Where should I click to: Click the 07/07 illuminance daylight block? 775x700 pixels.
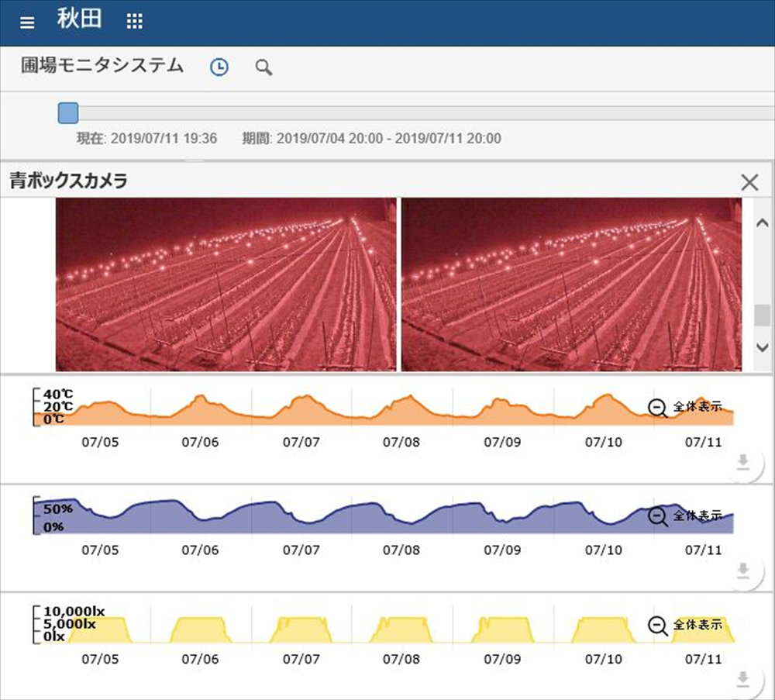pyautogui.click(x=301, y=629)
